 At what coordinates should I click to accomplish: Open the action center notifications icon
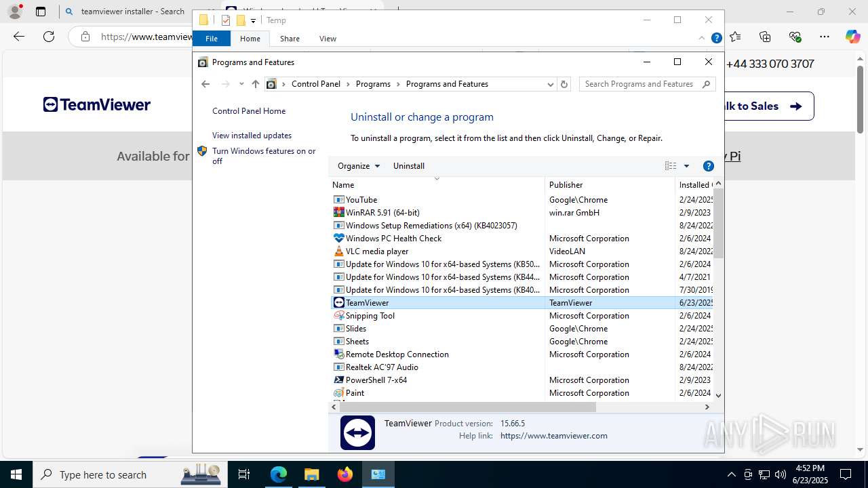(846, 474)
